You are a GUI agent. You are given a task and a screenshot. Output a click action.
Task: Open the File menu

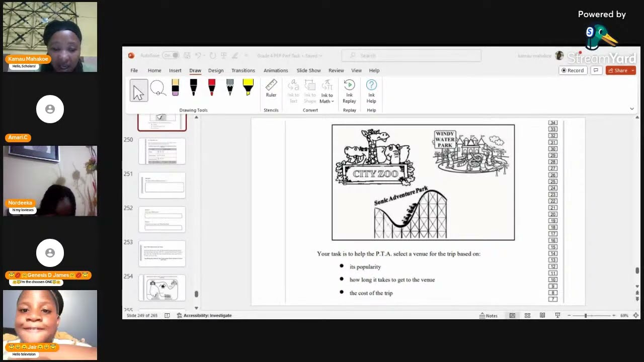134,70
